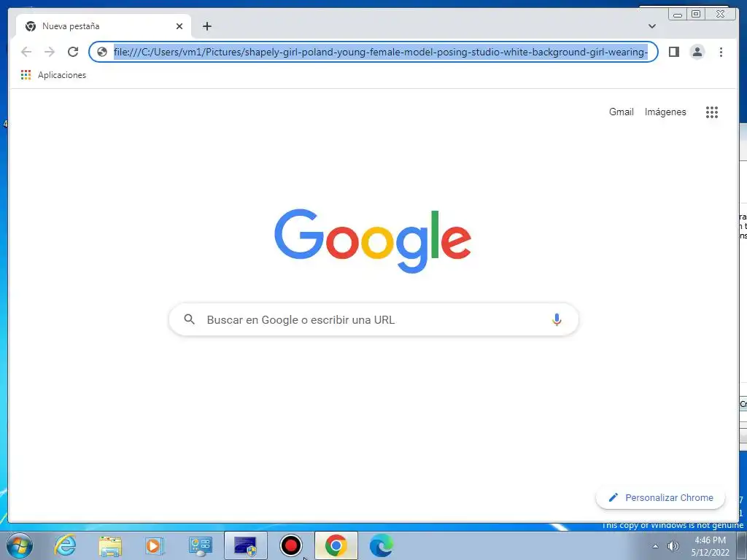Restore down the Chrome window

point(695,15)
